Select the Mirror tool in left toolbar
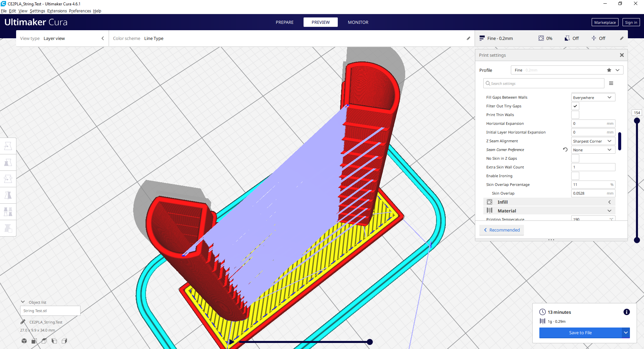This screenshot has width=644, height=349. tap(8, 195)
